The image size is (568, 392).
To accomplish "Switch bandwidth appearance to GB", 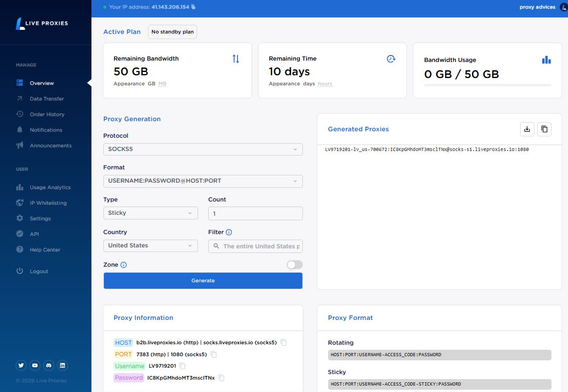I will coord(152,84).
